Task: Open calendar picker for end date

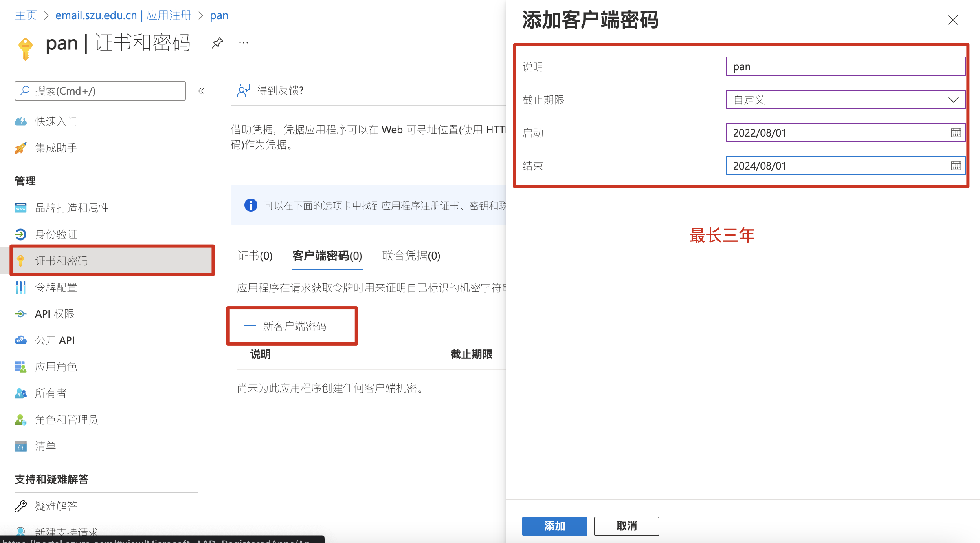Action: click(x=956, y=166)
